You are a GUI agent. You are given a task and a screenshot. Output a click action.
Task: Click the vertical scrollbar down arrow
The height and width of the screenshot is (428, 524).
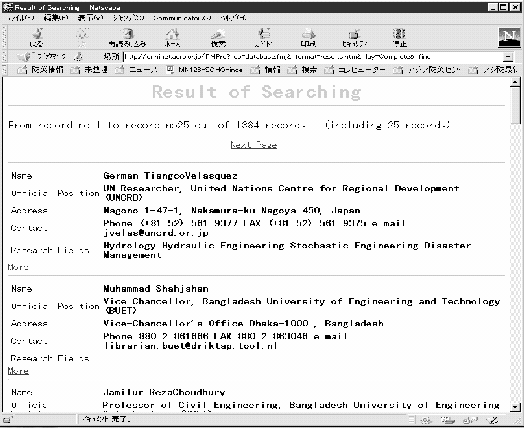(515, 407)
